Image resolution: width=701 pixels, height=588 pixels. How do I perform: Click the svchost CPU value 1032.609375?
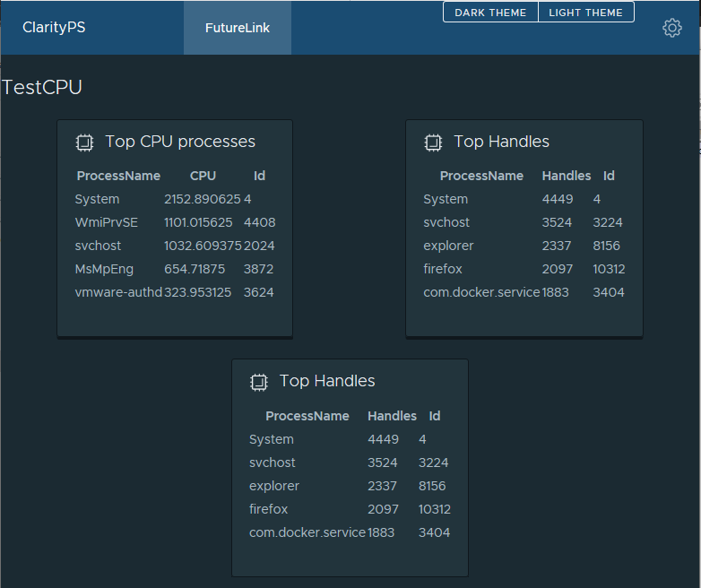(x=202, y=246)
